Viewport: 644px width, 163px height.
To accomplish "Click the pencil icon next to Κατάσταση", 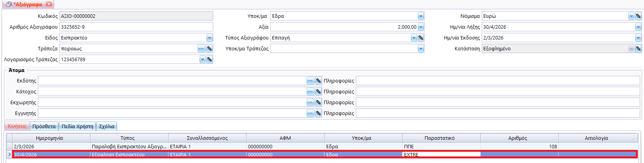I will [x=638, y=49].
